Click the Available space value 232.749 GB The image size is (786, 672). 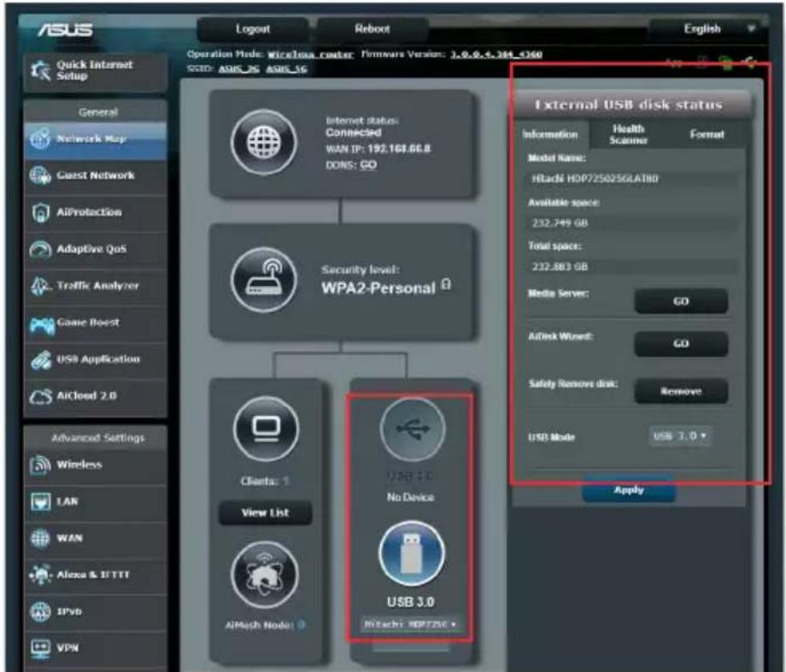(560, 223)
